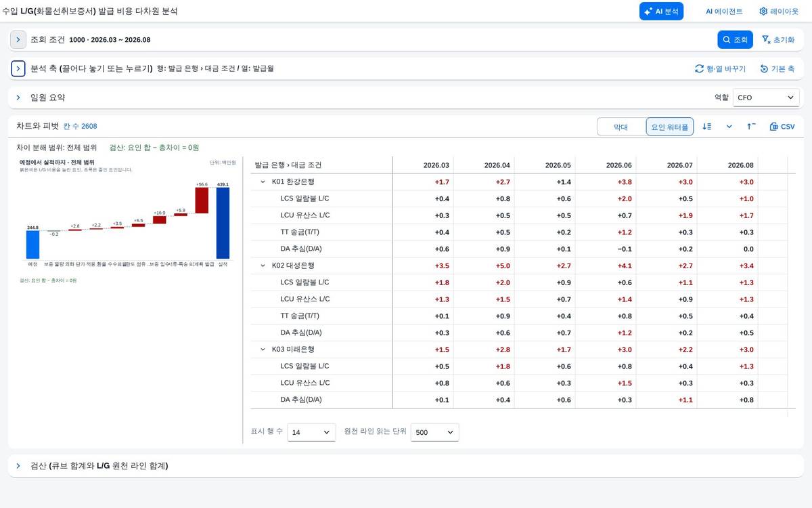Click K02 대성은행 2026.04 value +5.0
The height and width of the screenshot is (508, 812).
502,266
